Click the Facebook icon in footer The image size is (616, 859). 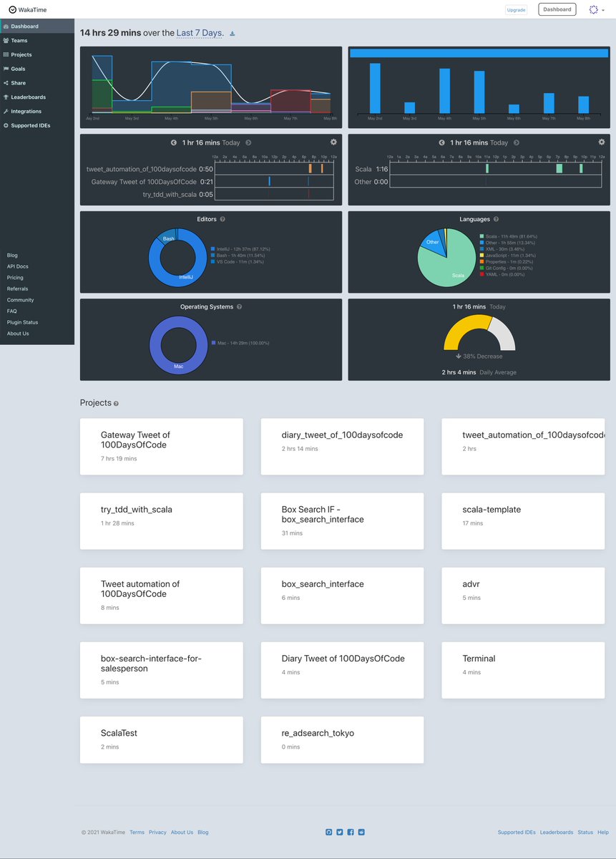(x=351, y=832)
